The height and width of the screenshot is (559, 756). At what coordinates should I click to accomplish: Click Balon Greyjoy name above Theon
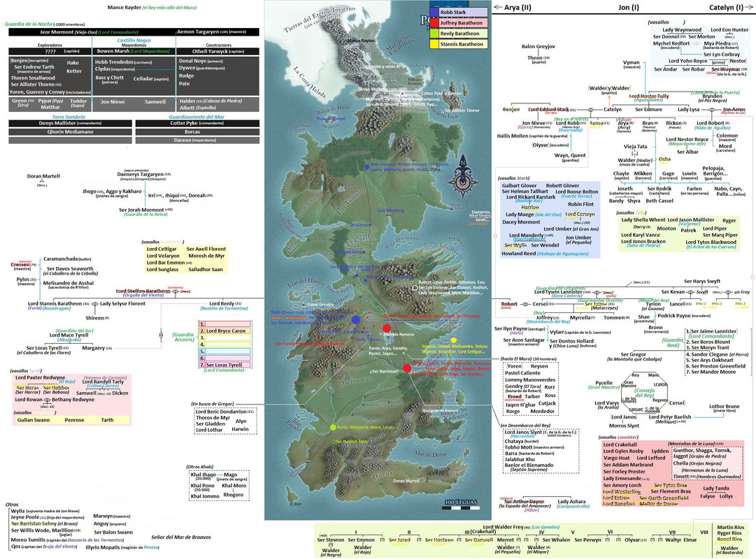tap(538, 46)
